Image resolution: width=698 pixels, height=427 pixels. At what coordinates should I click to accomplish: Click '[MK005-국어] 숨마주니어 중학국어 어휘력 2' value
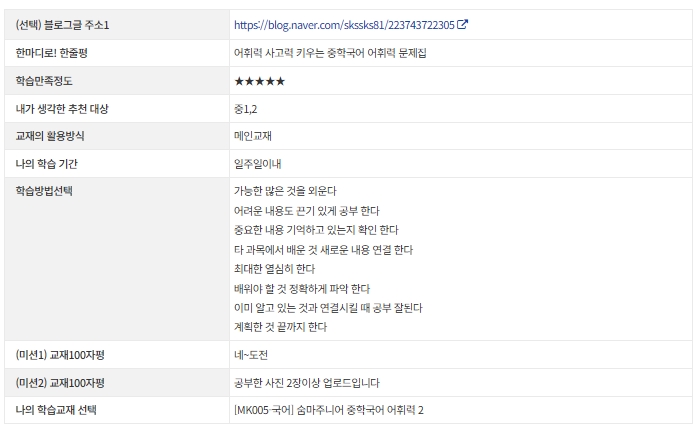point(329,410)
